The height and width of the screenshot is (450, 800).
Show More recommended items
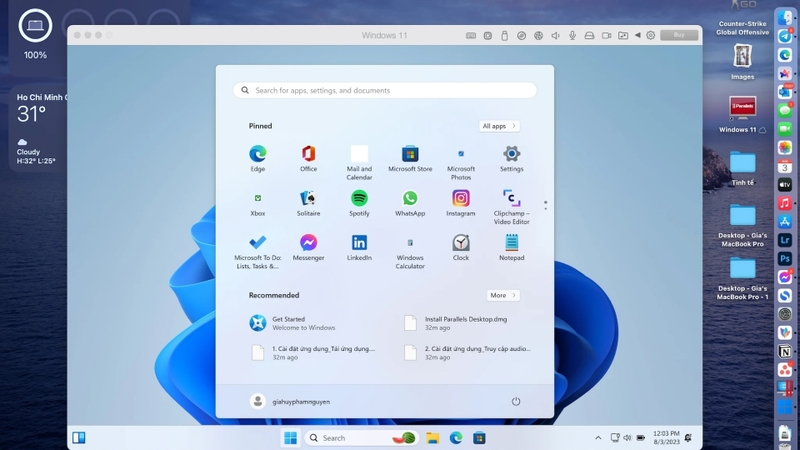coord(503,295)
